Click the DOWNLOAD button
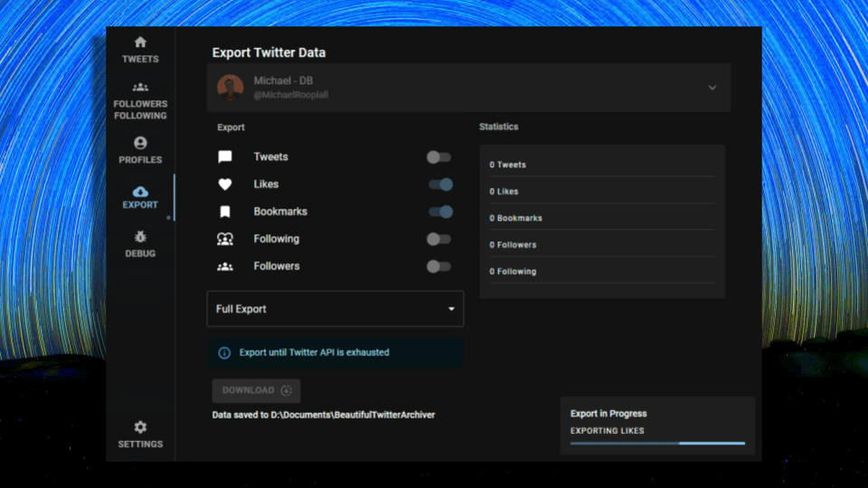Screen dimensions: 868x488 pos(256,390)
